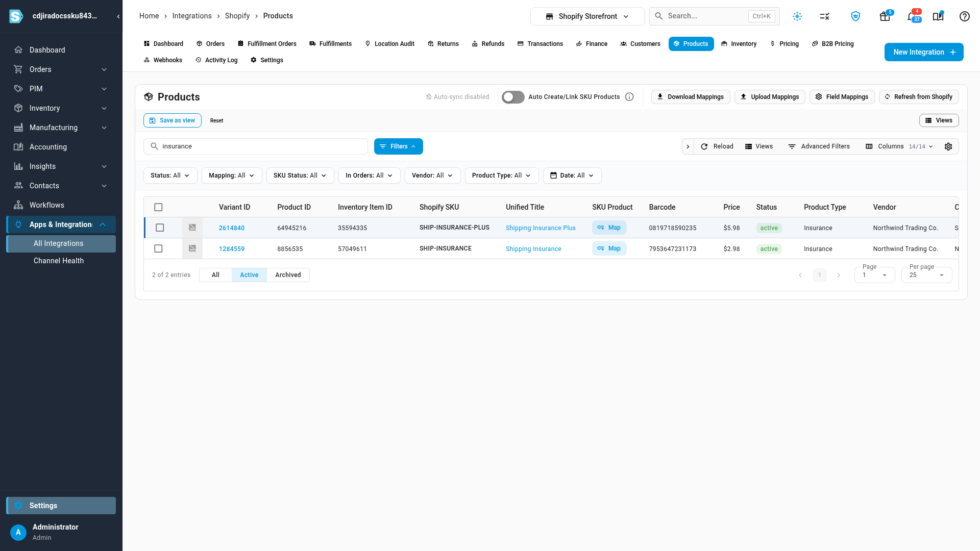Open the SKU Status: All filter

click(x=300, y=176)
